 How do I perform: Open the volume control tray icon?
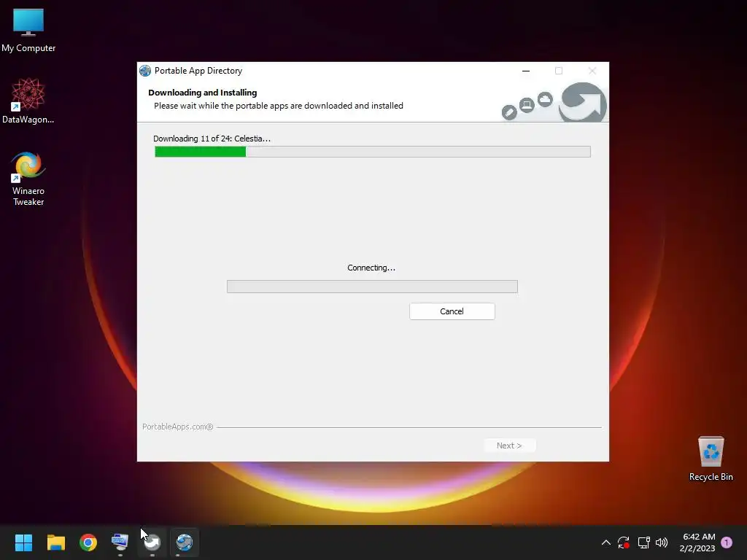click(x=662, y=542)
